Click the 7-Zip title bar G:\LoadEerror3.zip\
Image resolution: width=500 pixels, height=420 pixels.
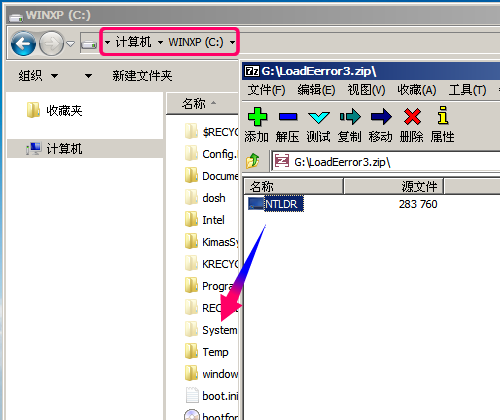(x=372, y=71)
